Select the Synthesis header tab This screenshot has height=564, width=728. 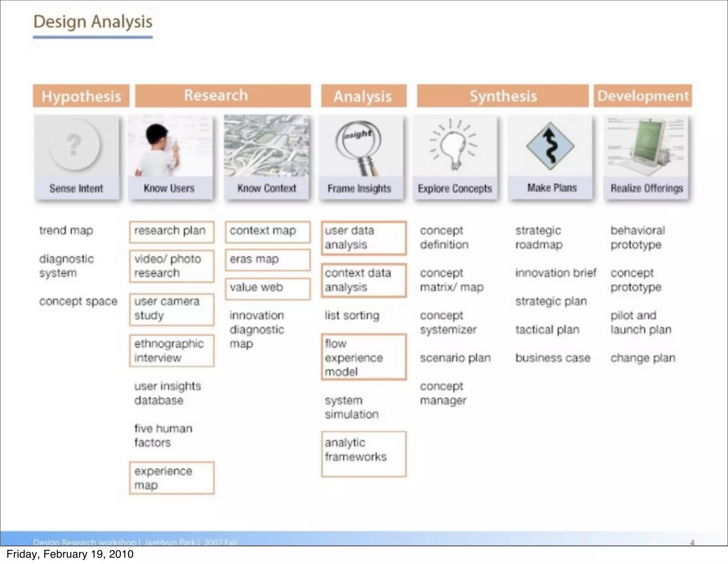click(x=503, y=96)
